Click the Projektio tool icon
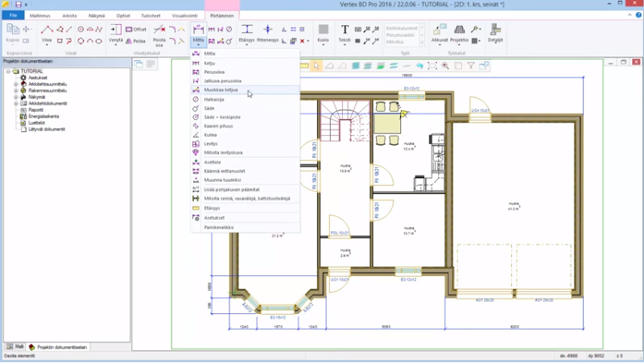 coord(460,30)
